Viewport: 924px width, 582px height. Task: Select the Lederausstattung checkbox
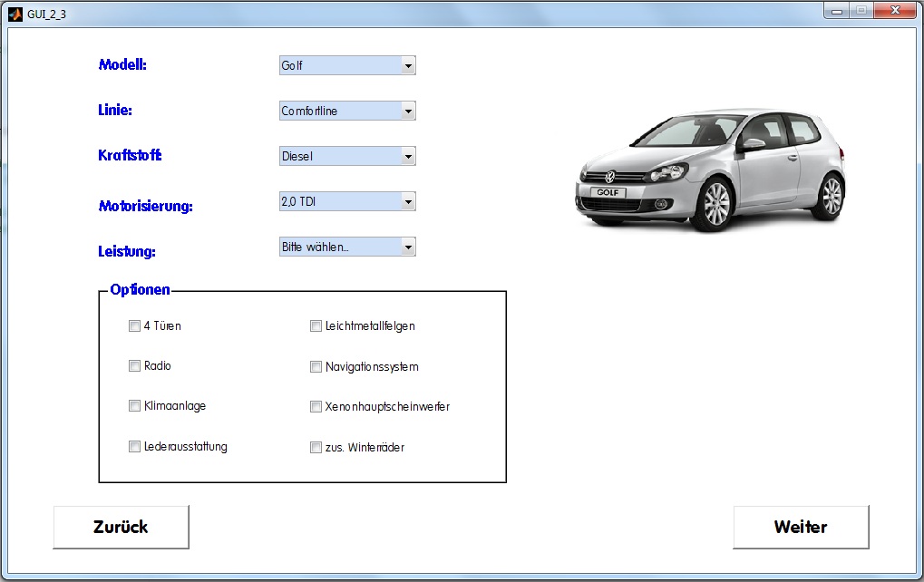click(135, 446)
